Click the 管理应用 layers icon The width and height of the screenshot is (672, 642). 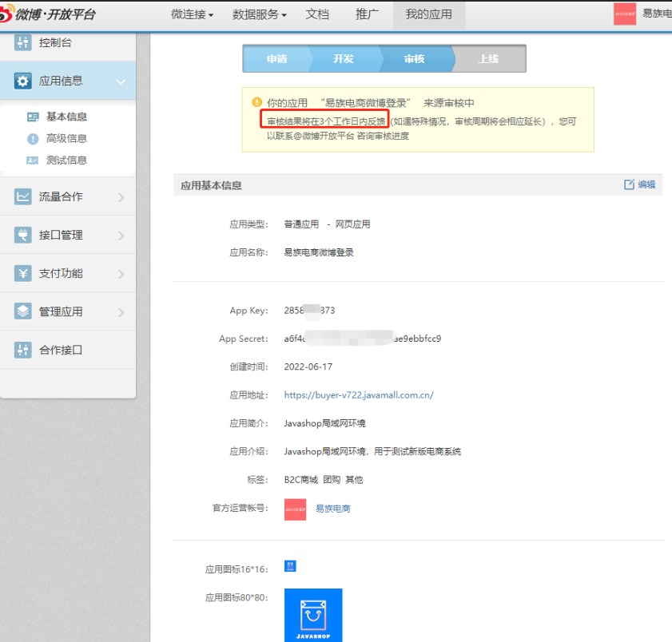[23, 311]
